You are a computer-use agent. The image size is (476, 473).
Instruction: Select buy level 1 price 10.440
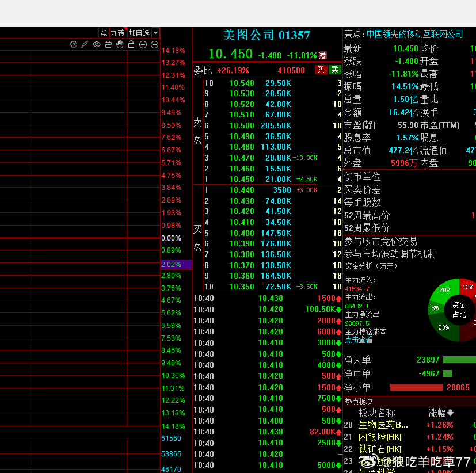(242, 190)
